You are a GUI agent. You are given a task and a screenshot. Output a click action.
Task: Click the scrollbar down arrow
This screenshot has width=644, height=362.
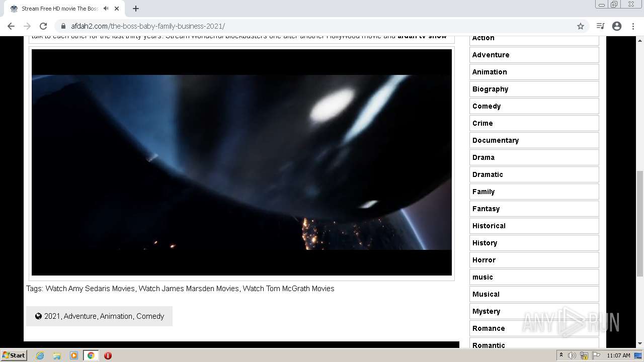tap(640, 344)
